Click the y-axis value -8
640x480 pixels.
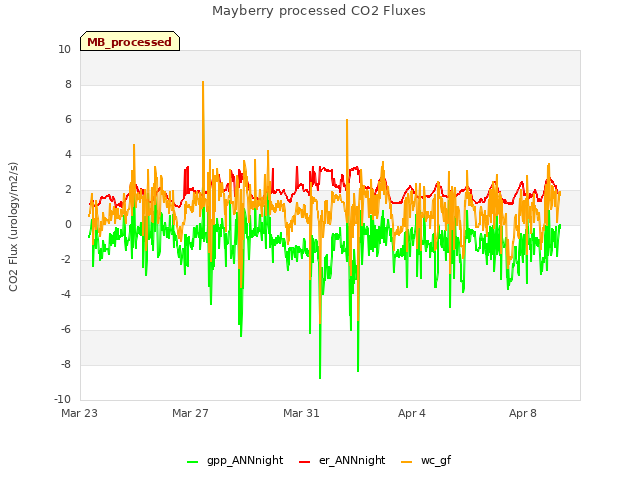coord(66,364)
